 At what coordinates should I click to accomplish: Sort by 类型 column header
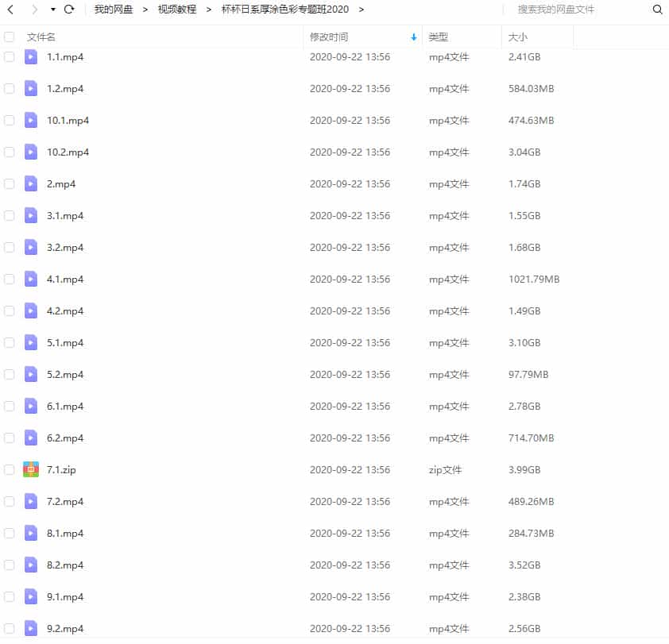[438, 37]
